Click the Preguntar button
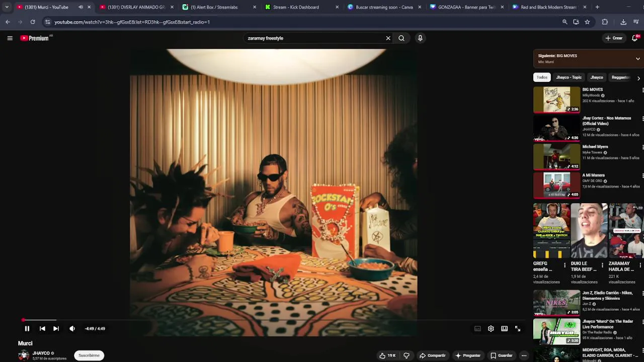 (468, 355)
